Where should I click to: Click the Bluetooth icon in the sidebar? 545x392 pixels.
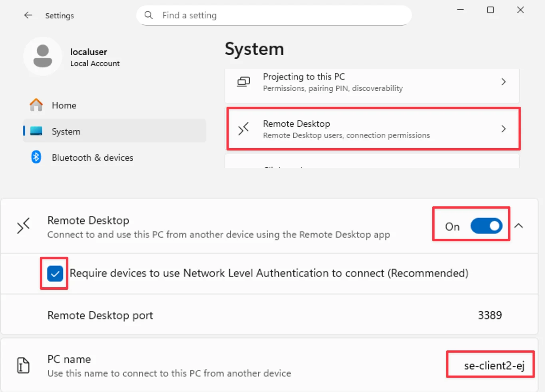tap(36, 157)
